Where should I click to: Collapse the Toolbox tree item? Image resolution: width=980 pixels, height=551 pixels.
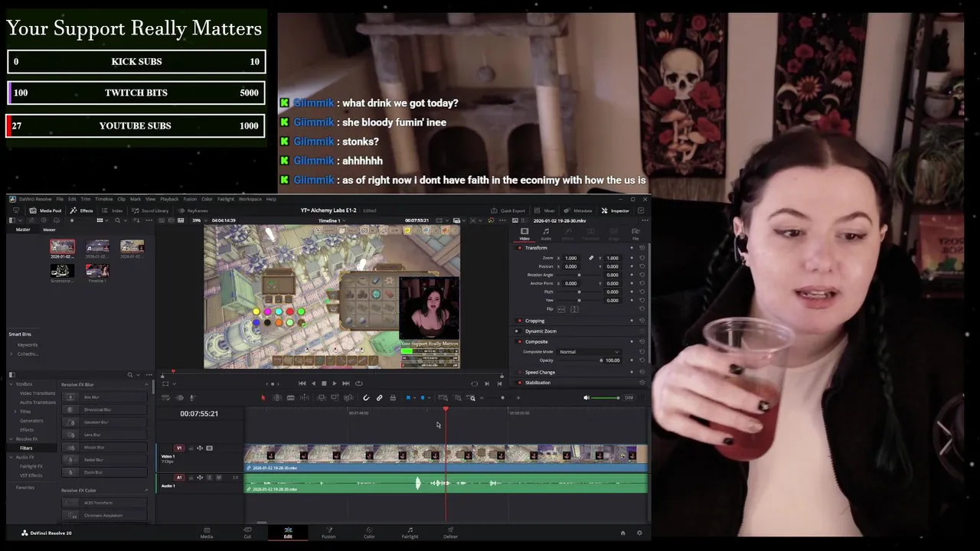[x=12, y=384]
